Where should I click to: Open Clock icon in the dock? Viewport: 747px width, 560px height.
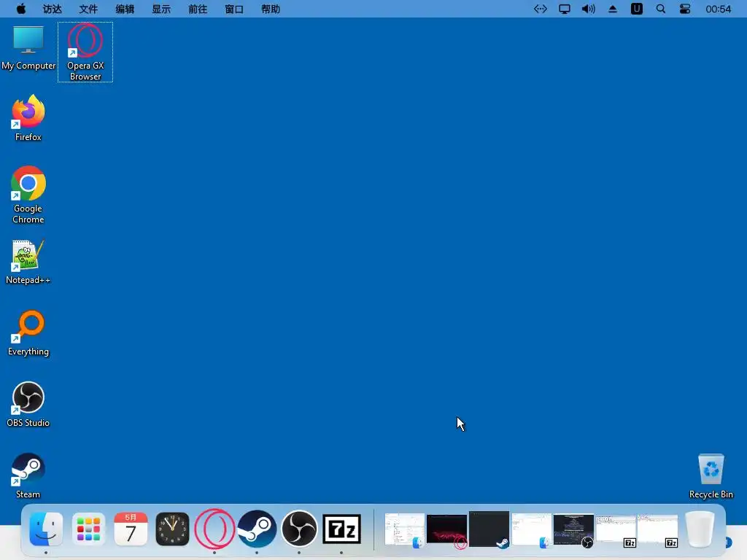[x=172, y=529]
